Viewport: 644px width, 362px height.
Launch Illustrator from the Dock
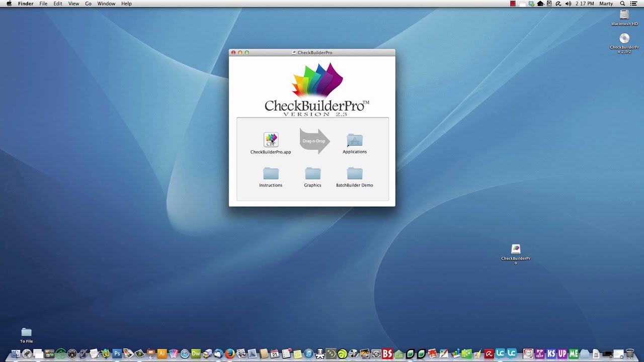pyautogui.click(x=162, y=353)
